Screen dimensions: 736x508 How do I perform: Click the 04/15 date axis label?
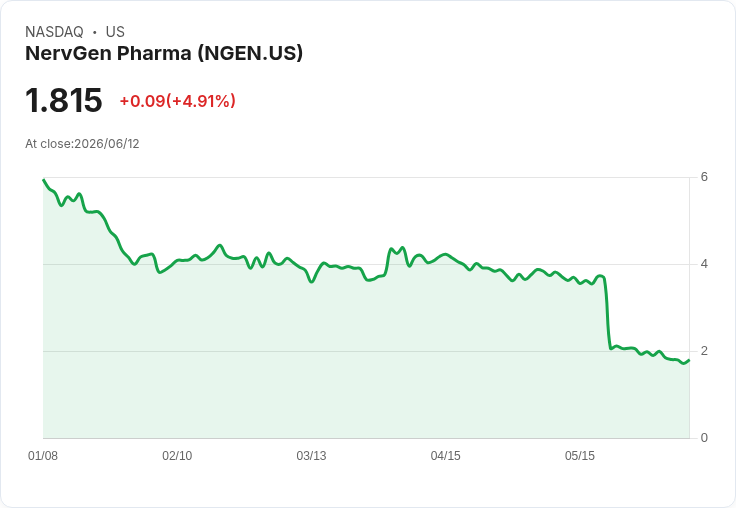[x=445, y=456]
